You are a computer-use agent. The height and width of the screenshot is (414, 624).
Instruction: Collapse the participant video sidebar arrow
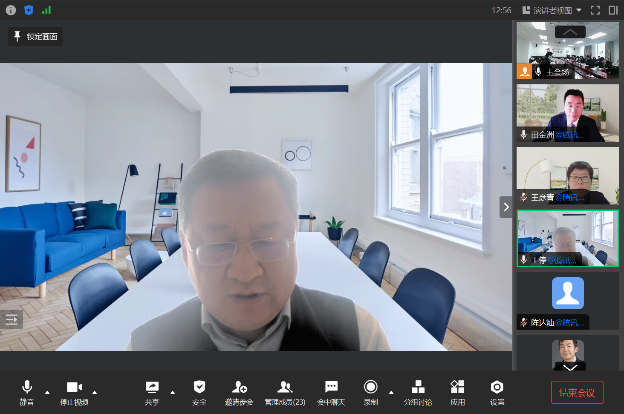(x=506, y=207)
